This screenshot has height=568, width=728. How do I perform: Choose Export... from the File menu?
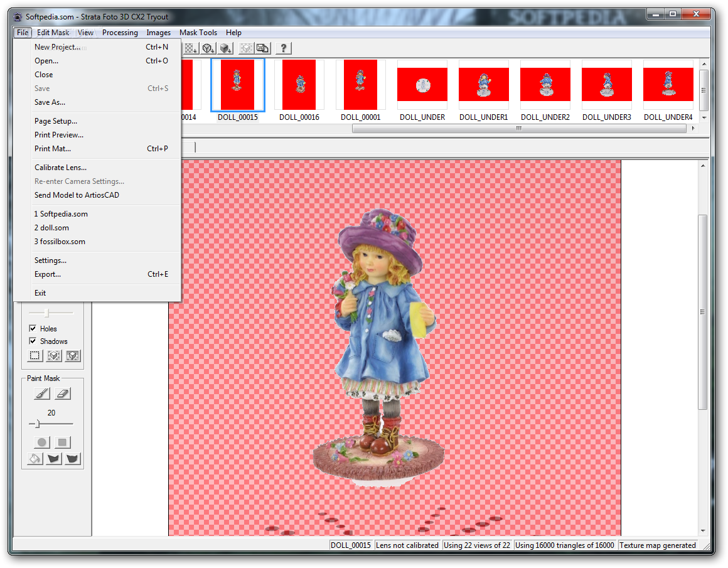click(97, 274)
